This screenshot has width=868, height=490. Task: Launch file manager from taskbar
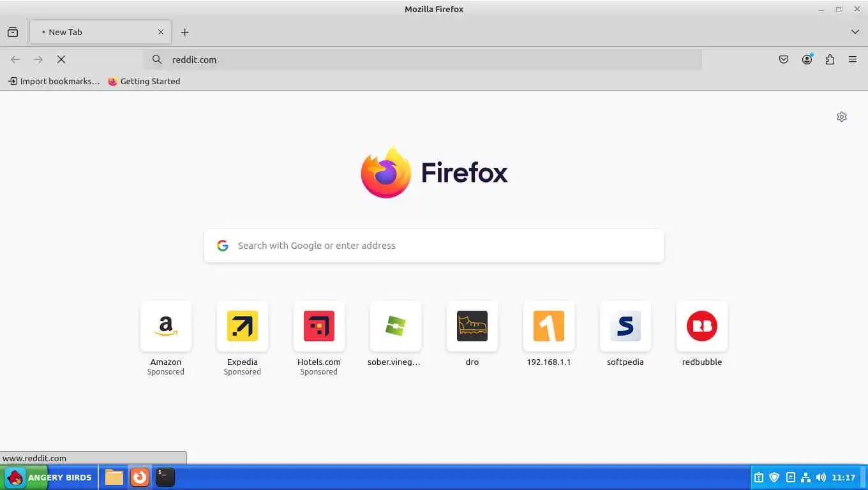click(114, 477)
